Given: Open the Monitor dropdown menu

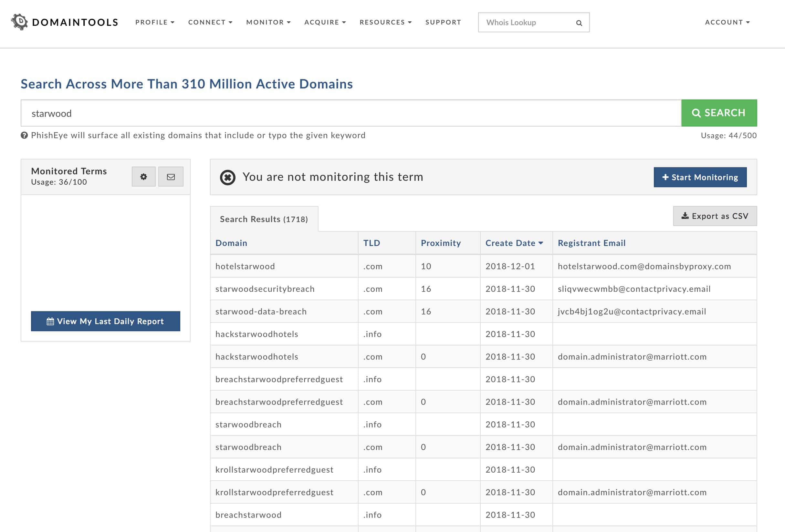Looking at the screenshot, I should click(x=268, y=22).
